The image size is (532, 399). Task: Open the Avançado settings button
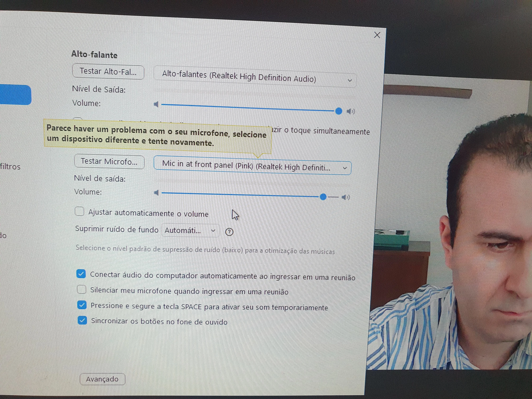(x=102, y=379)
